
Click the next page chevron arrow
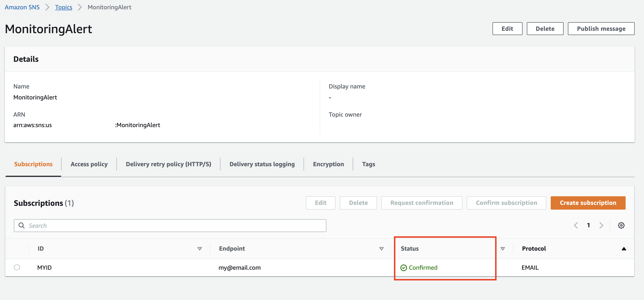[x=601, y=225]
